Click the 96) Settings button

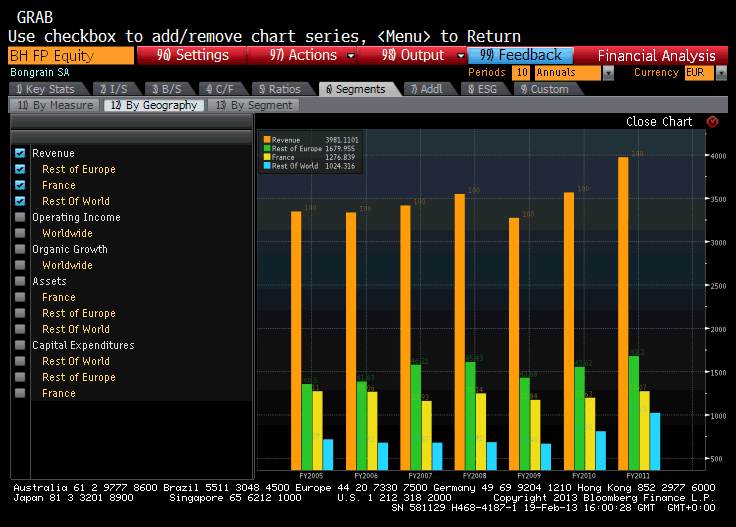[x=192, y=55]
